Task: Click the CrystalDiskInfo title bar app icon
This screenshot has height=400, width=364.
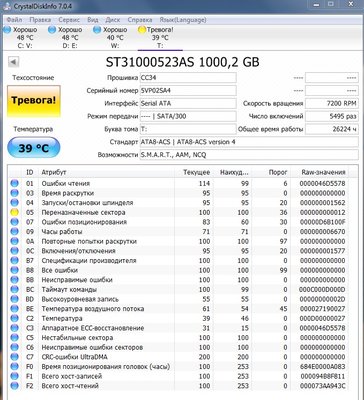Action: tap(6, 6)
